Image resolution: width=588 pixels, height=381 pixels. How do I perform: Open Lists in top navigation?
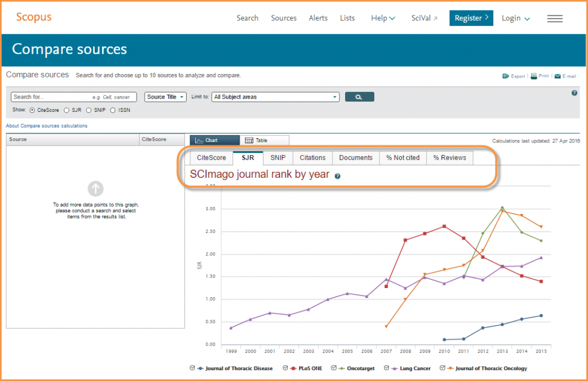click(x=347, y=18)
